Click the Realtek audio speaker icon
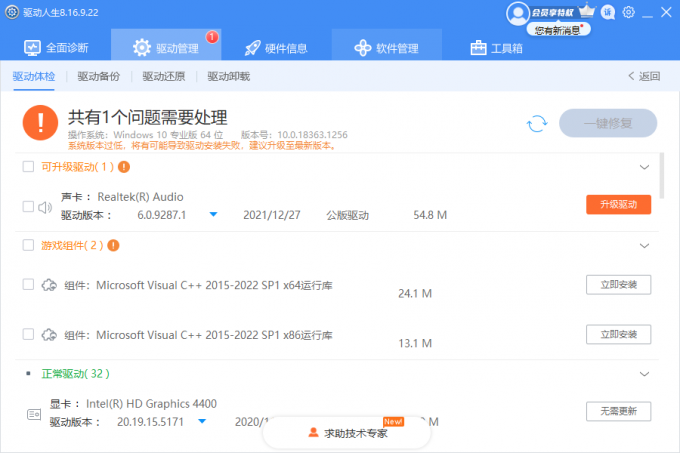 45,207
